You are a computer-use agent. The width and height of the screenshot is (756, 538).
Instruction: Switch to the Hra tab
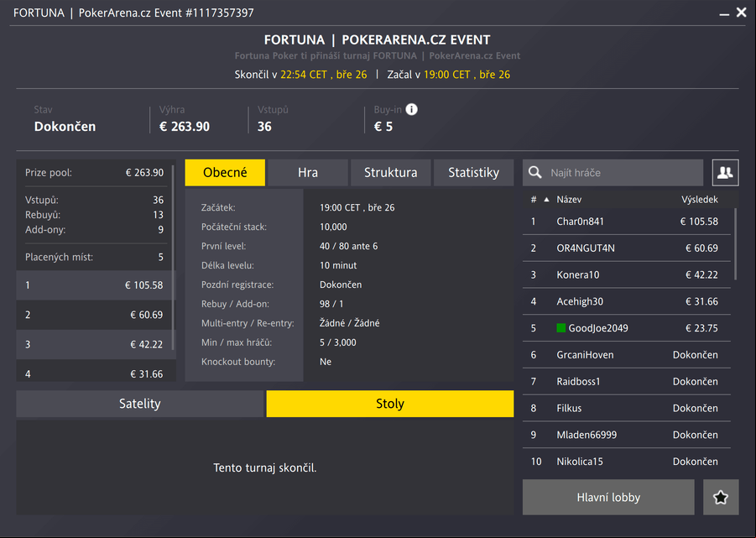[308, 173]
